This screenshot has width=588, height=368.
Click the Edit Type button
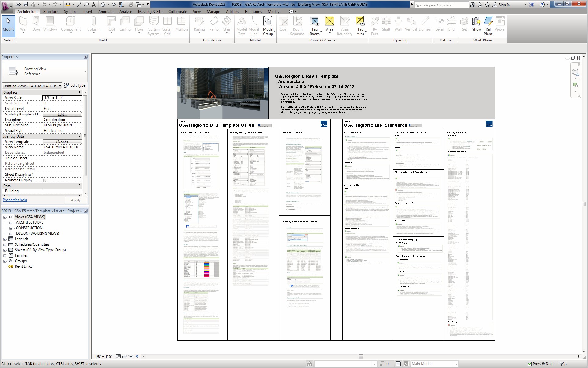pos(75,86)
